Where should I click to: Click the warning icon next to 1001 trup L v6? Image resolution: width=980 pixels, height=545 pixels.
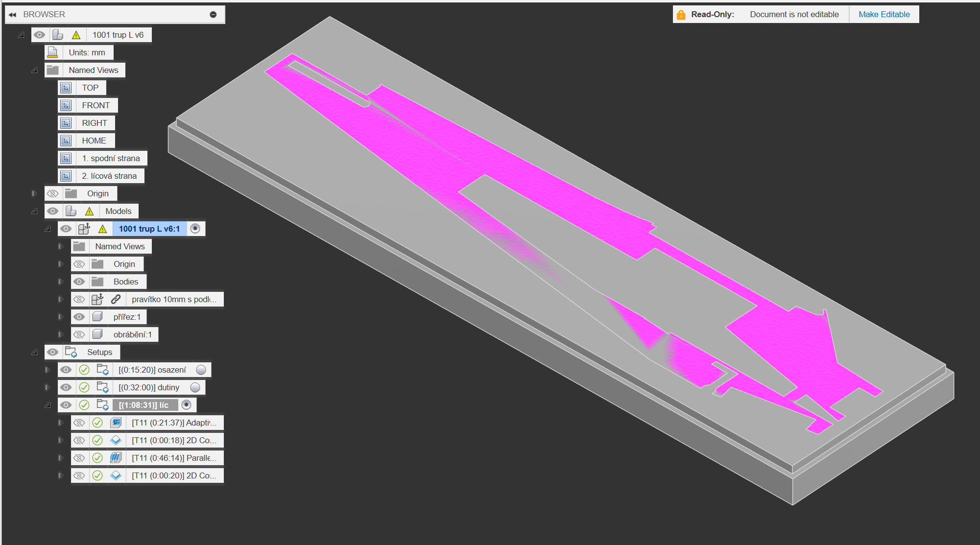point(76,35)
